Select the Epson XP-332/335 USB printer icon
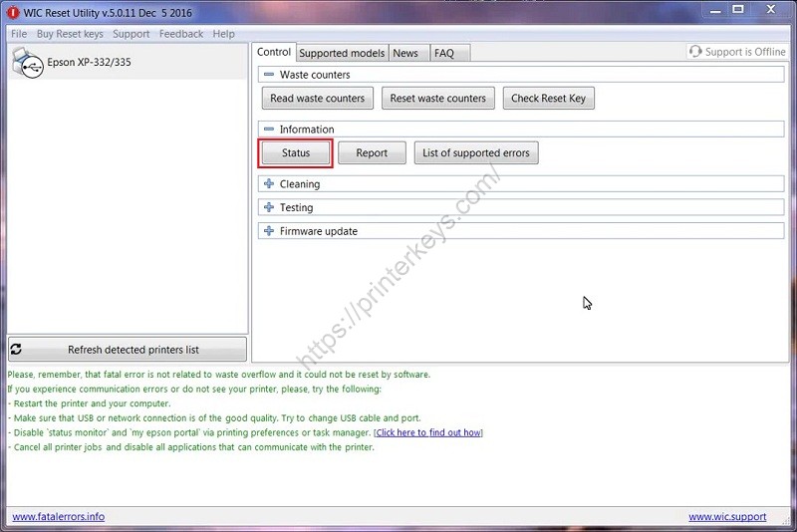This screenshot has width=797, height=532. 28,63
